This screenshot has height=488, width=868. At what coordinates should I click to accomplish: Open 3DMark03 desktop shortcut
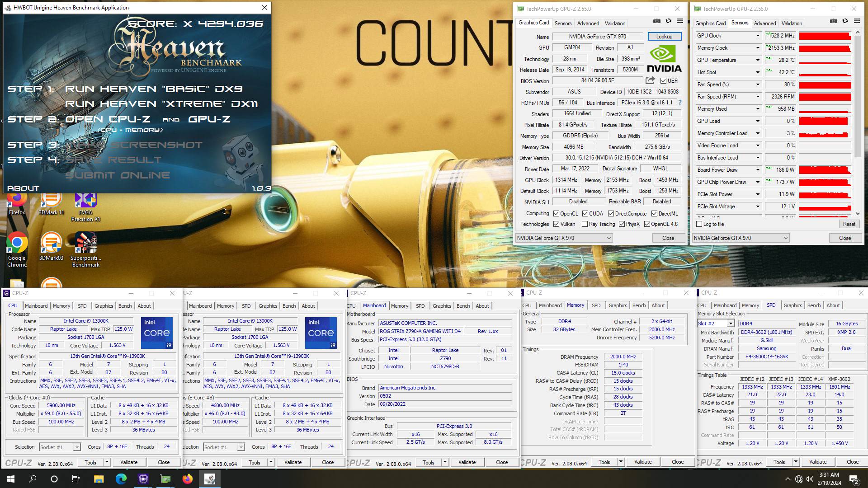(51, 247)
